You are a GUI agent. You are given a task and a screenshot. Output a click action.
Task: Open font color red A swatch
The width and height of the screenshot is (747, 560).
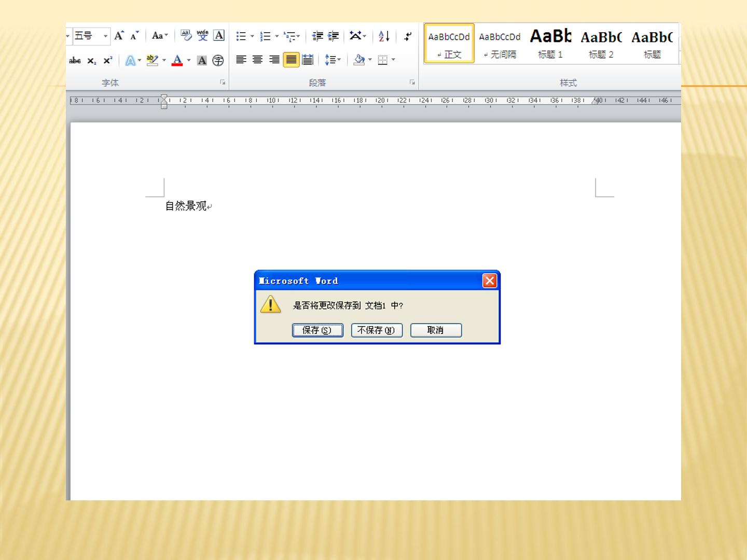pyautogui.click(x=177, y=60)
